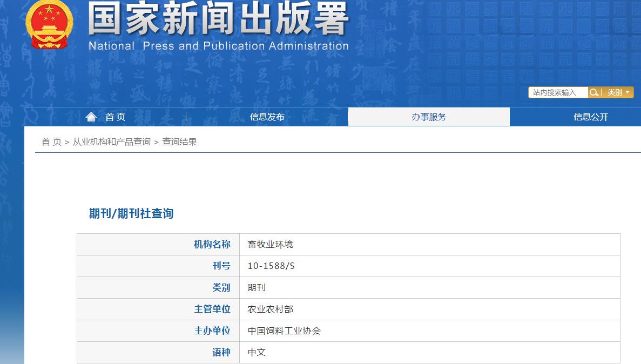Open the 信息公开 menu item
This screenshot has width=641, height=364.
click(x=590, y=116)
